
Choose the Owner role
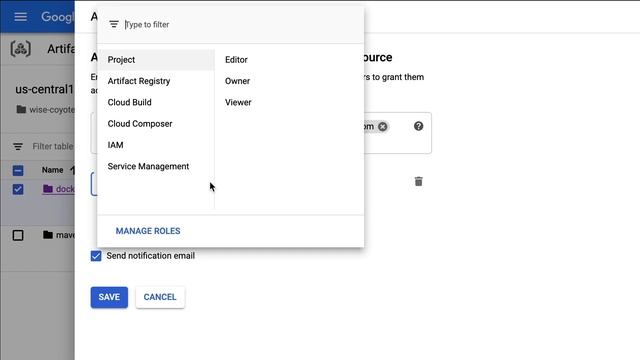point(237,81)
